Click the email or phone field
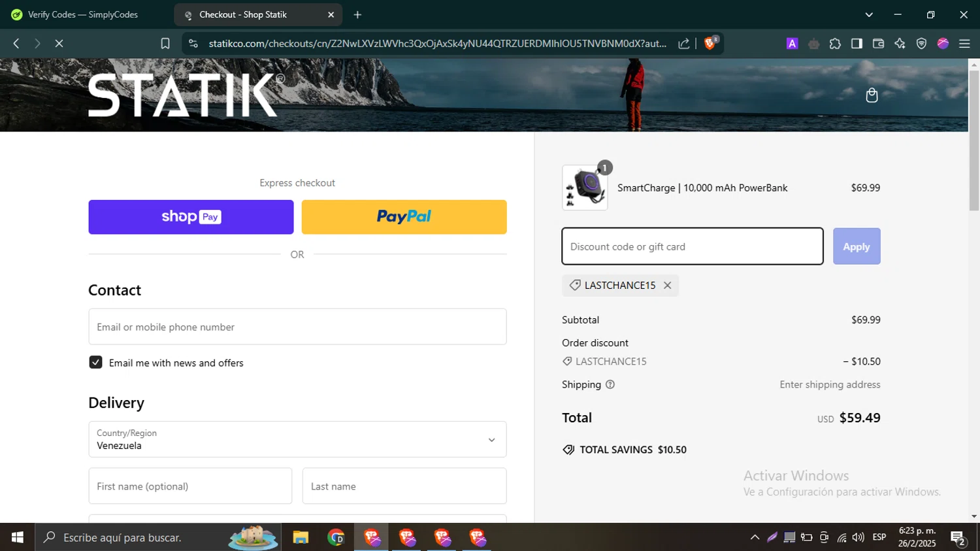 pos(297,327)
